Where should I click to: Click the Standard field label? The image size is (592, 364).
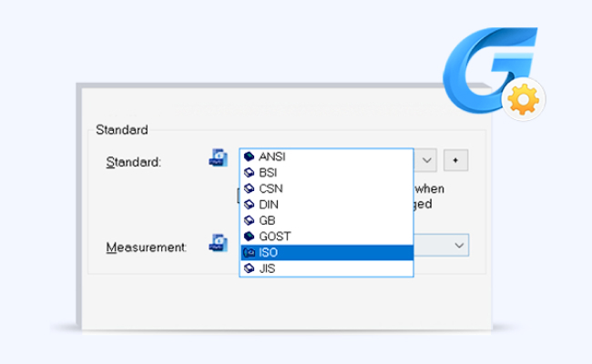pyautogui.click(x=133, y=162)
